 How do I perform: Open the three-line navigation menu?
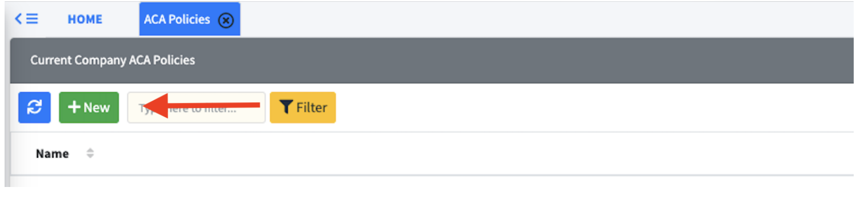pos(32,19)
